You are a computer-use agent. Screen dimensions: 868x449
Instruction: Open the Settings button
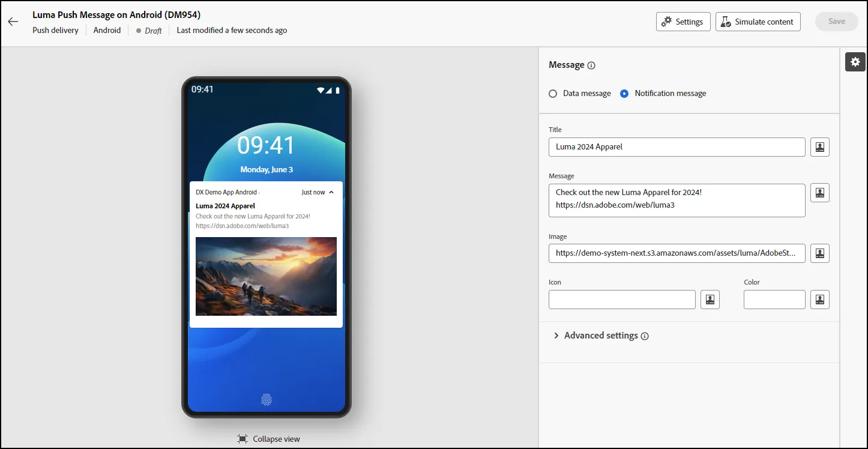683,22
